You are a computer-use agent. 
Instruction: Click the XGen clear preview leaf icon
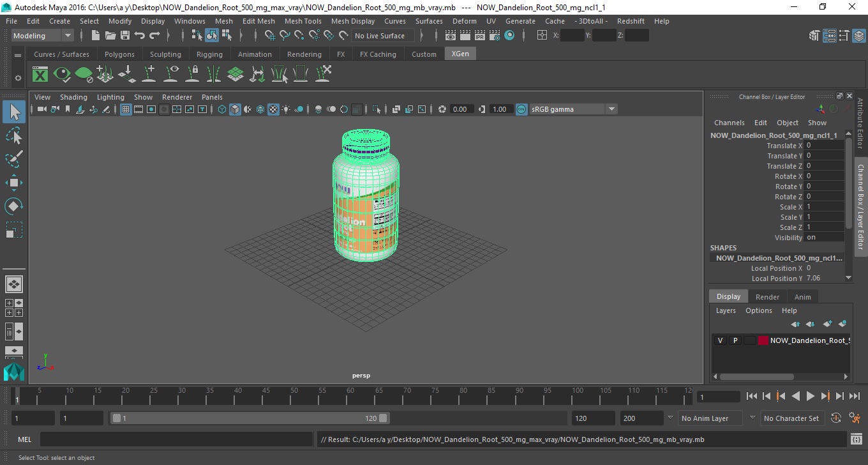coord(84,75)
